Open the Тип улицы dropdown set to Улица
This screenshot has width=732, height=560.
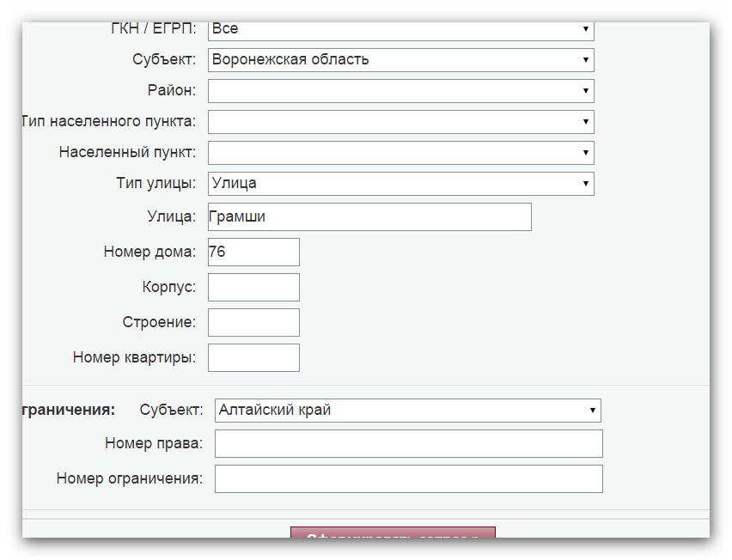[400, 184]
